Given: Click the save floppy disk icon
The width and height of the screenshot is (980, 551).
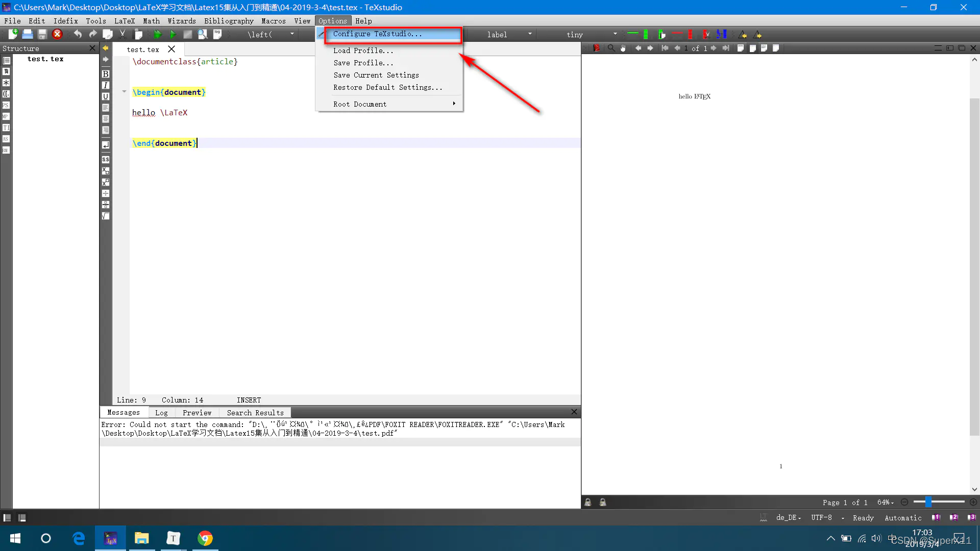Looking at the screenshot, I should pyautogui.click(x=42, y=34).
